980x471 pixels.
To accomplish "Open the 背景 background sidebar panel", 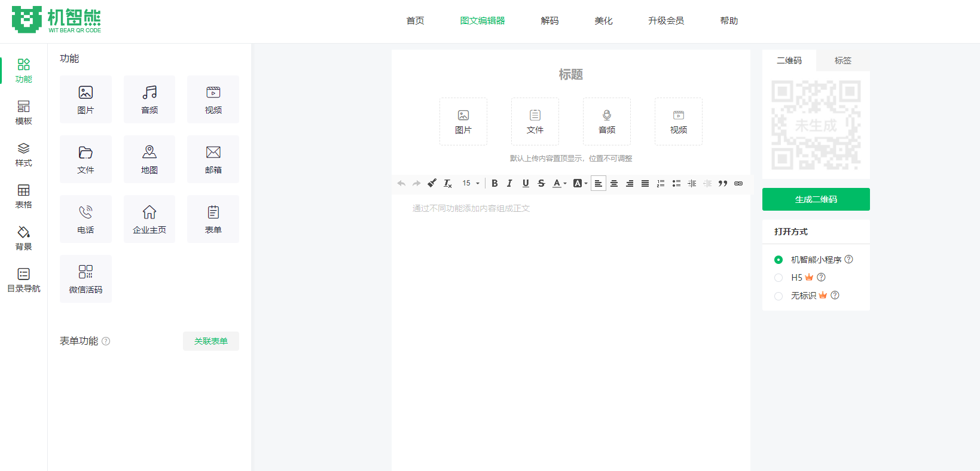I will click(x=23, y=238).
